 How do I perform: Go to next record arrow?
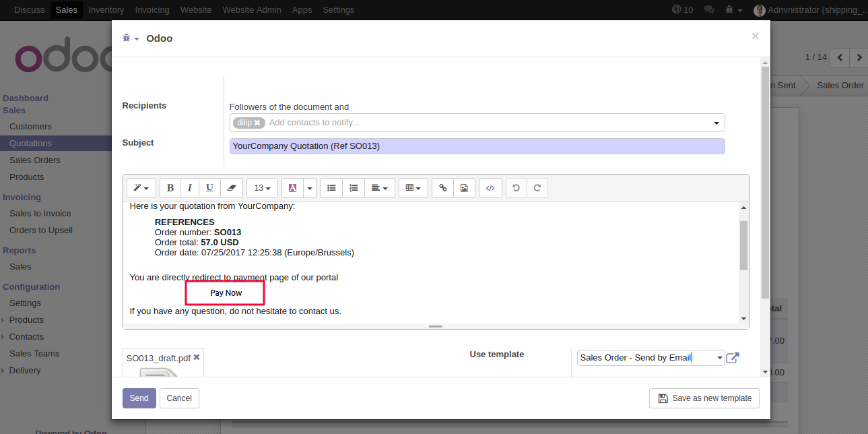(859, 58)
